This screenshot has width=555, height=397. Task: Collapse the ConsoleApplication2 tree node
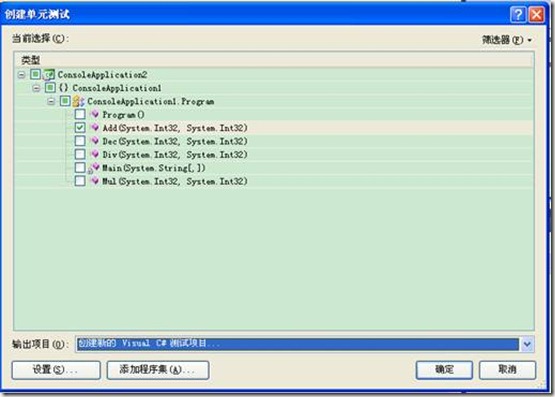[x=21, y=75]
